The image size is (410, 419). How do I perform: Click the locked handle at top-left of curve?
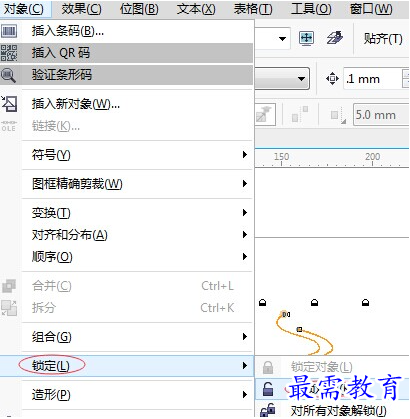263,303
